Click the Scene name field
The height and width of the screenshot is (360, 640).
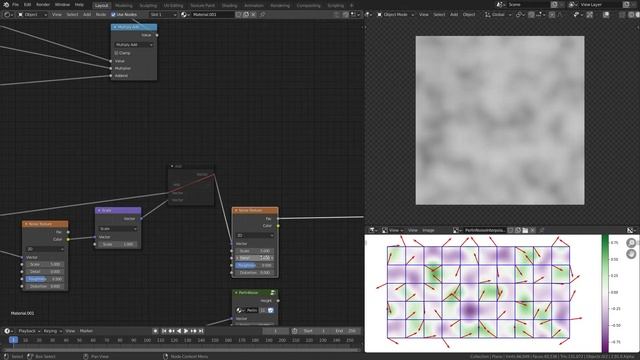[529, 4]
